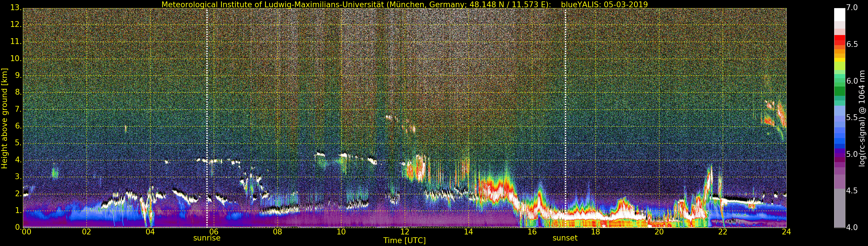The width and height of the screenshot is (868, 246).
Task: Click the '3.' height axis tick label
Action: 18,177
